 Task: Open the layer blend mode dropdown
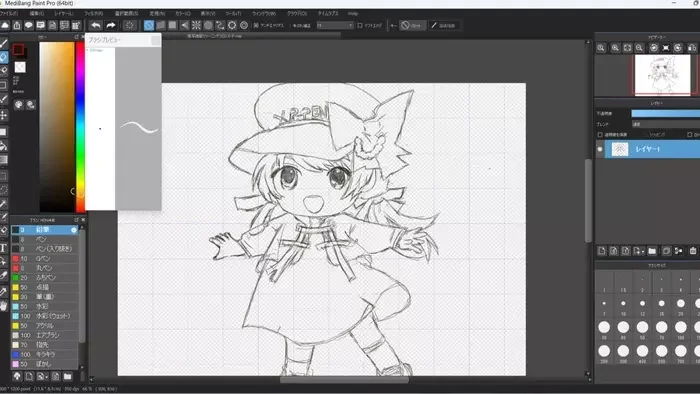click(666, 124)
